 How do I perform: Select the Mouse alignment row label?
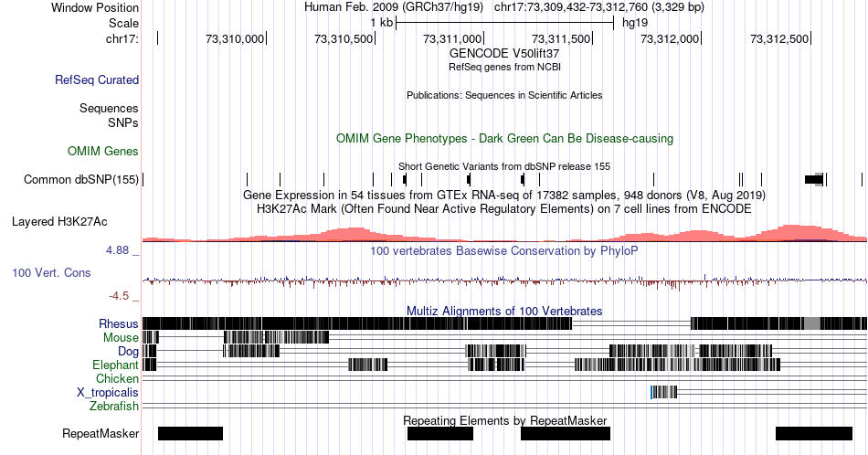(x=121, y=338)
